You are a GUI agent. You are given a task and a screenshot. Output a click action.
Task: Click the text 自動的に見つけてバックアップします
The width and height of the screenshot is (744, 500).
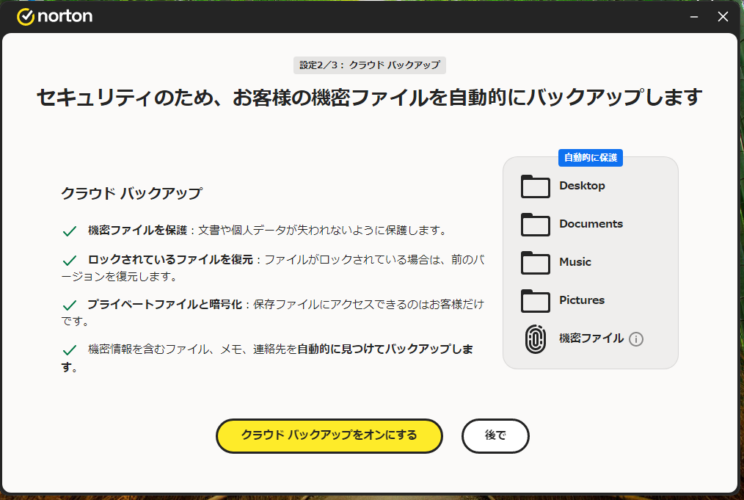pyautogui.click(x=385, y=349)
